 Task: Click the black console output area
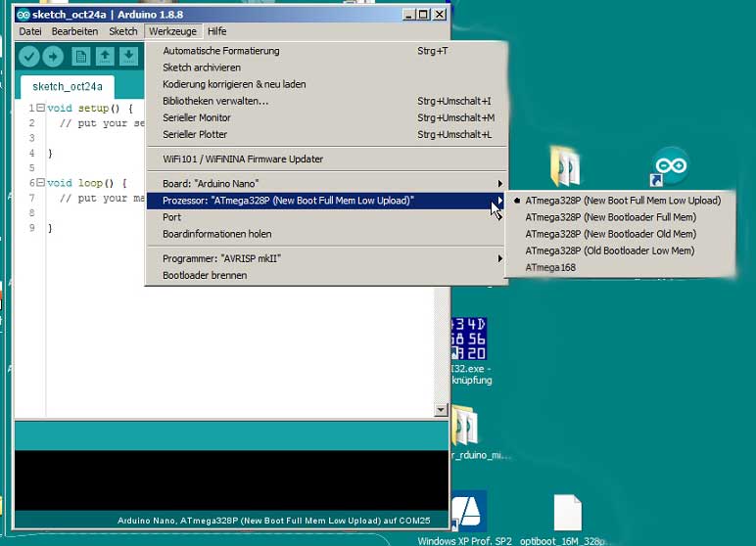231,480
